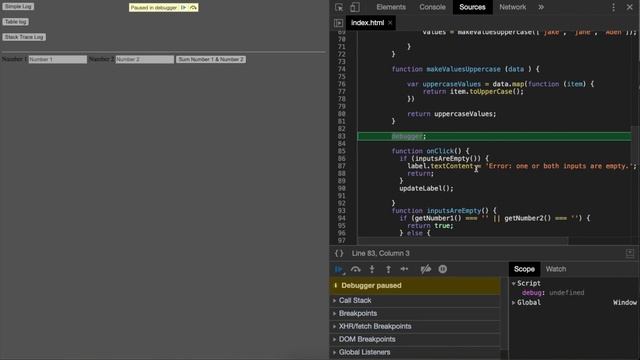Open the Network tab
This screenshot has width=640, height=360.
(513, 7)
